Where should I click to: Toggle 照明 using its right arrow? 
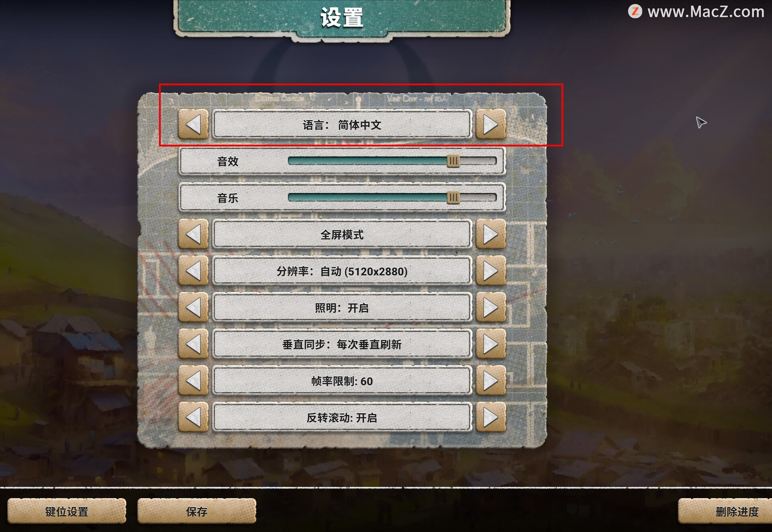[x=491, y=307]
